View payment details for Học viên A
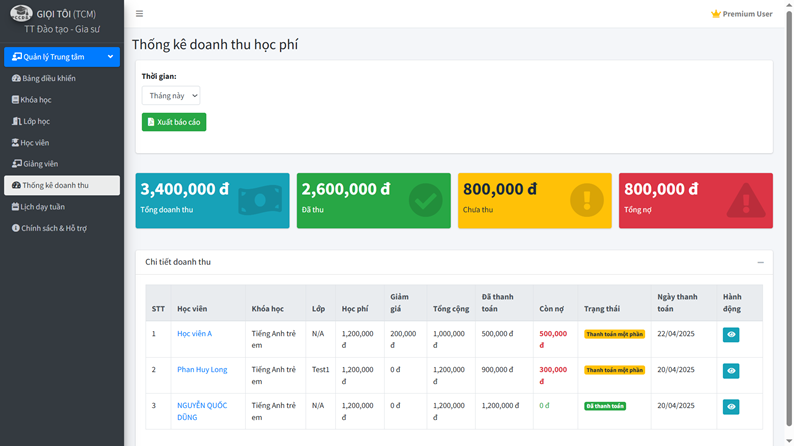The height and width of the screenshot is (446, 794). click(x=731, y=335)
